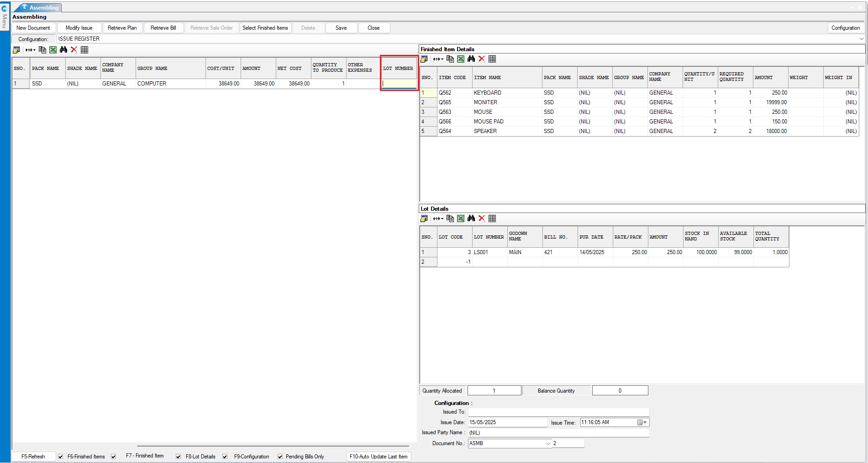Select the Assembling tab
The height and width of the screenshot is (463, 868).
point(40,8)
